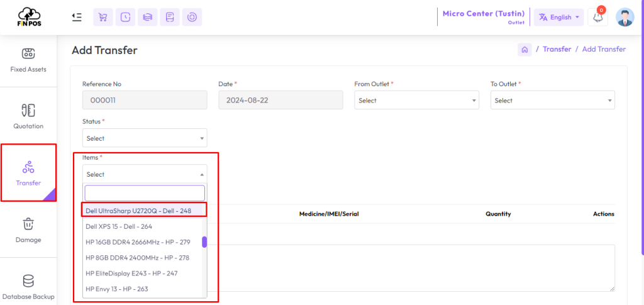Click the translate language icon

543,17
